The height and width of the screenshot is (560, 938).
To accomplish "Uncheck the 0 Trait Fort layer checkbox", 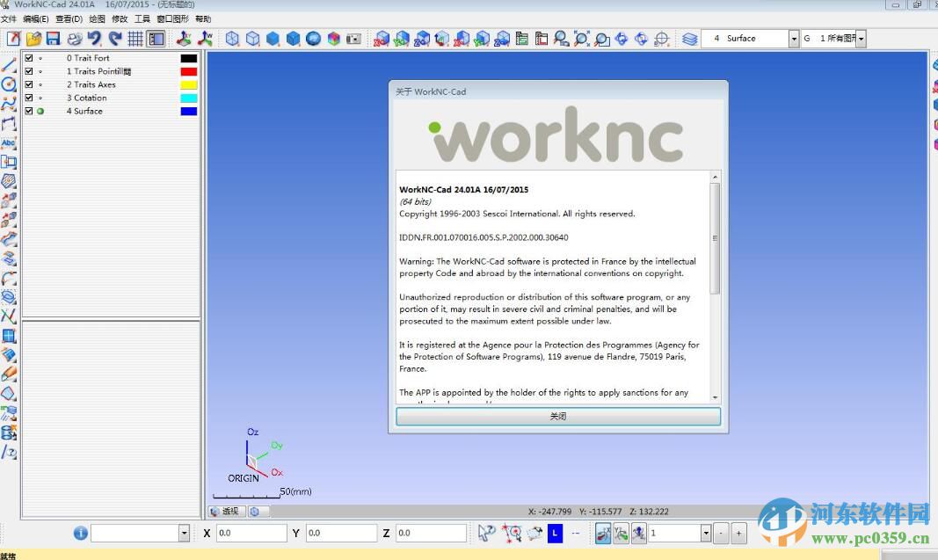I will [29, 57].
